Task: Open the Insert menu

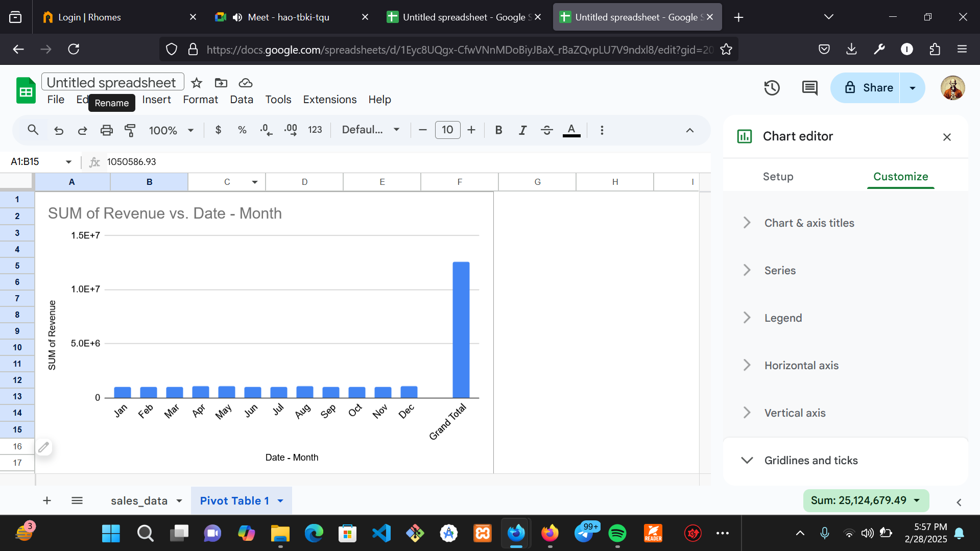Action: pyautogui.click(x=156, y=100)
